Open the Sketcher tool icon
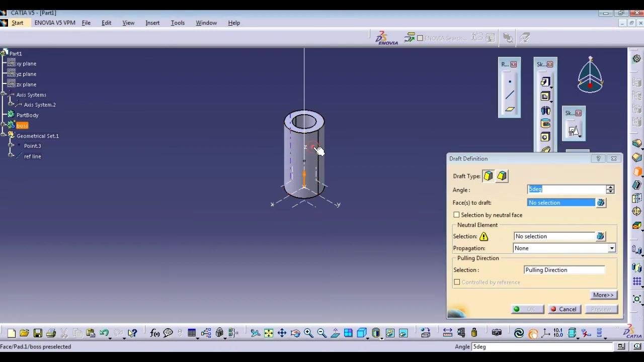 (574, 131)
